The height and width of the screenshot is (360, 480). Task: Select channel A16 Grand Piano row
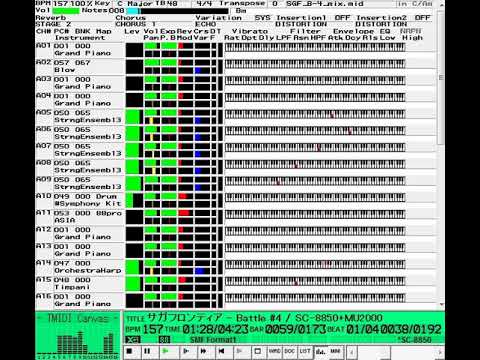point(80,300)
